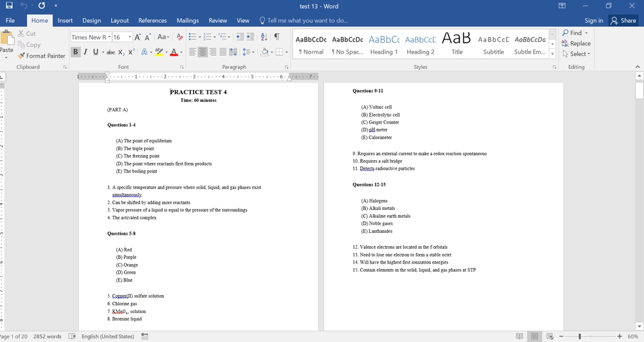Click Sign in
Viewport: 644px width, 342px height.
tap(594, 21)
